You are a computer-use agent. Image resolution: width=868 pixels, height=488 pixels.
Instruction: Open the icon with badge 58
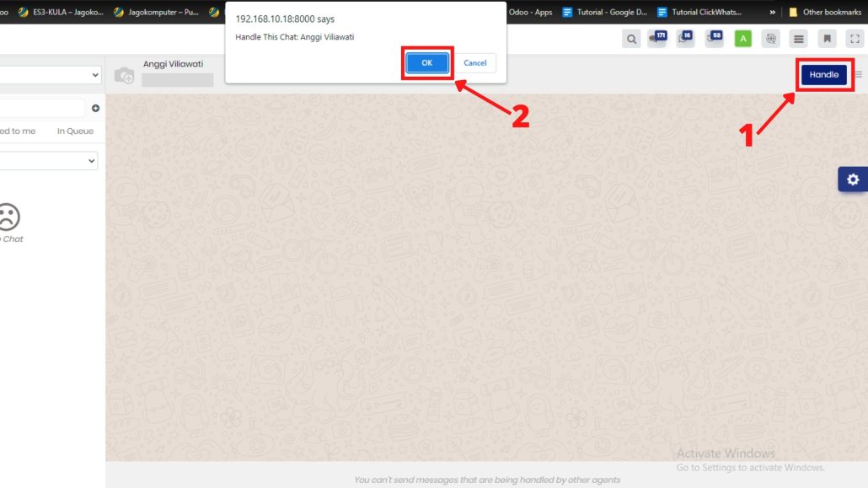(x=714, y=38)
